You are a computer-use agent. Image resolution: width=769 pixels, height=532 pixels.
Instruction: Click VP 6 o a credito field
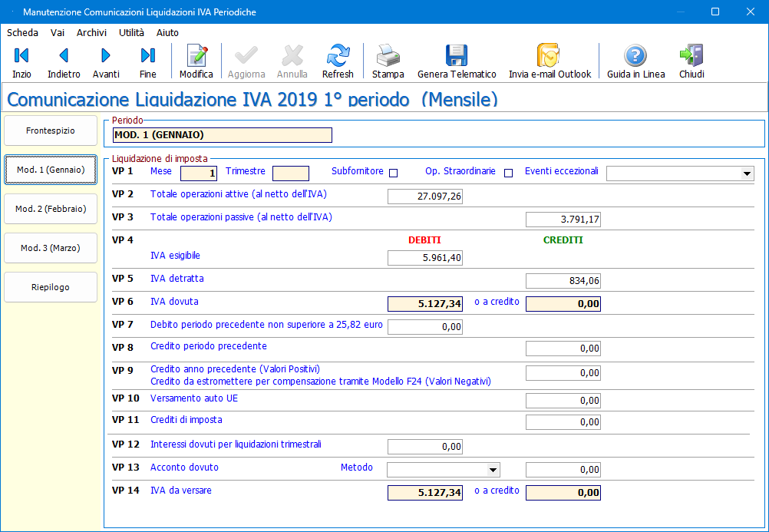click(x=563, y=304)
